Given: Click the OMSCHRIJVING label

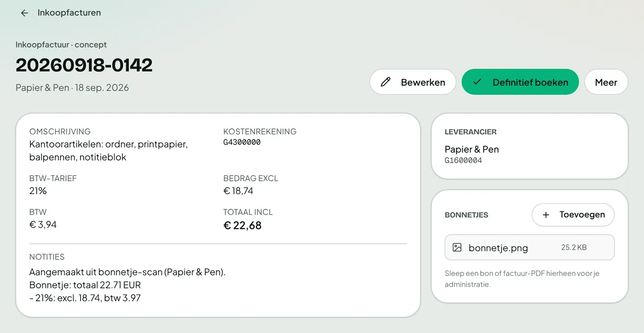Looking at the screenshot, I should coord(60,132).
